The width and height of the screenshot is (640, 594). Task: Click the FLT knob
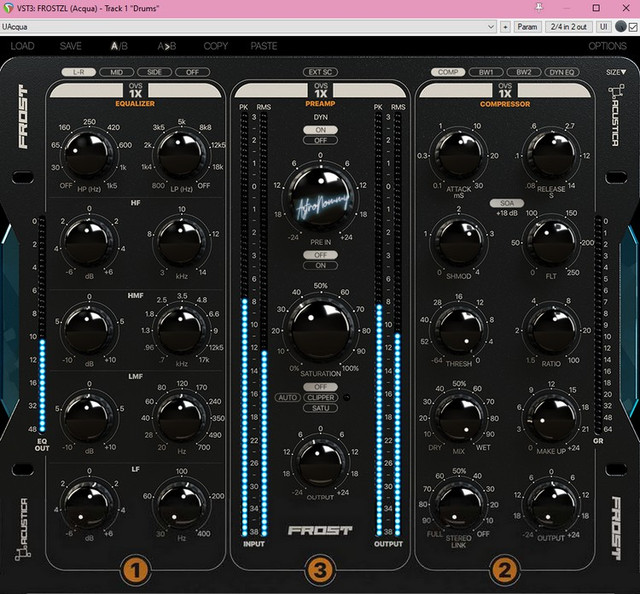[551, 244]
